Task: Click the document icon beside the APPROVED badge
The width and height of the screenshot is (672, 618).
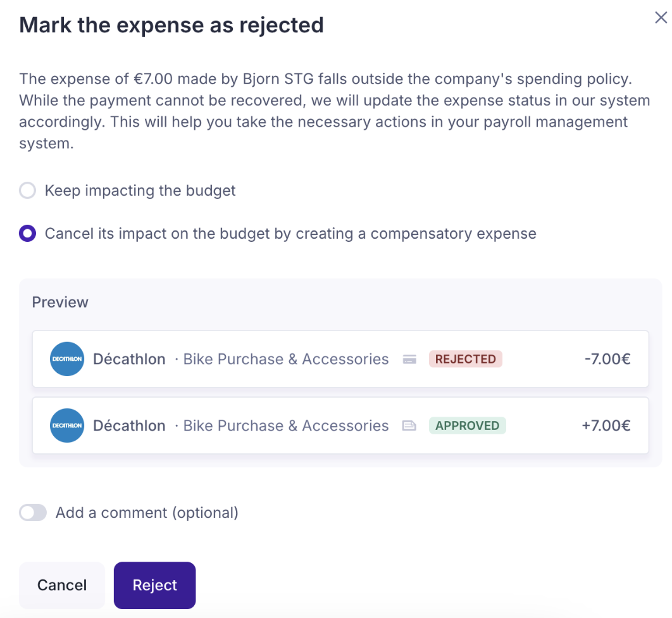Action: (409, 426)
